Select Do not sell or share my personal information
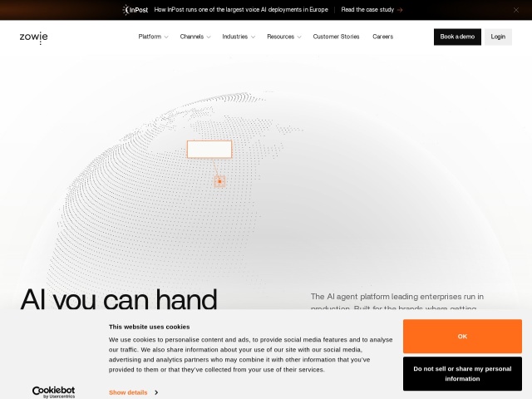 [462, 373]
